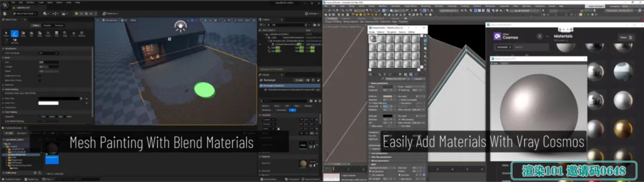This screenshot has width=644, height=182.
Task: Open Settings in the Unreal toolbar
Action: (312, 14)
